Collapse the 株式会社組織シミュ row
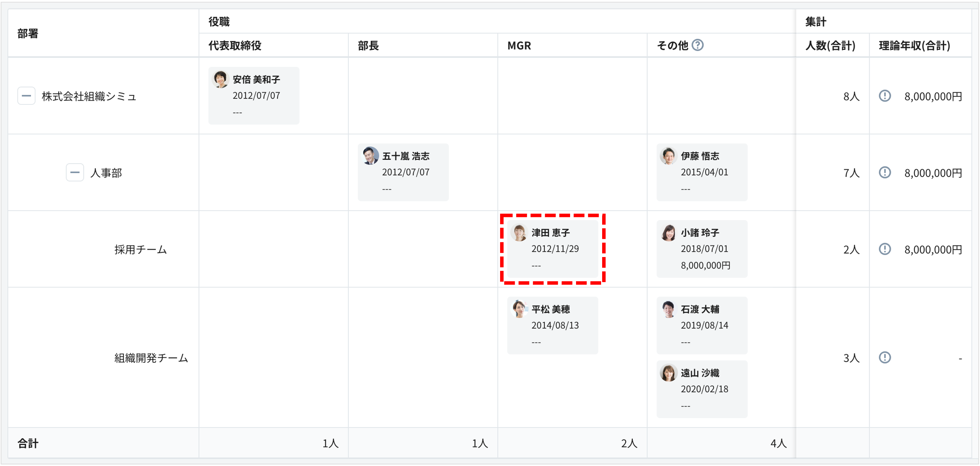 tap(26, 96)
